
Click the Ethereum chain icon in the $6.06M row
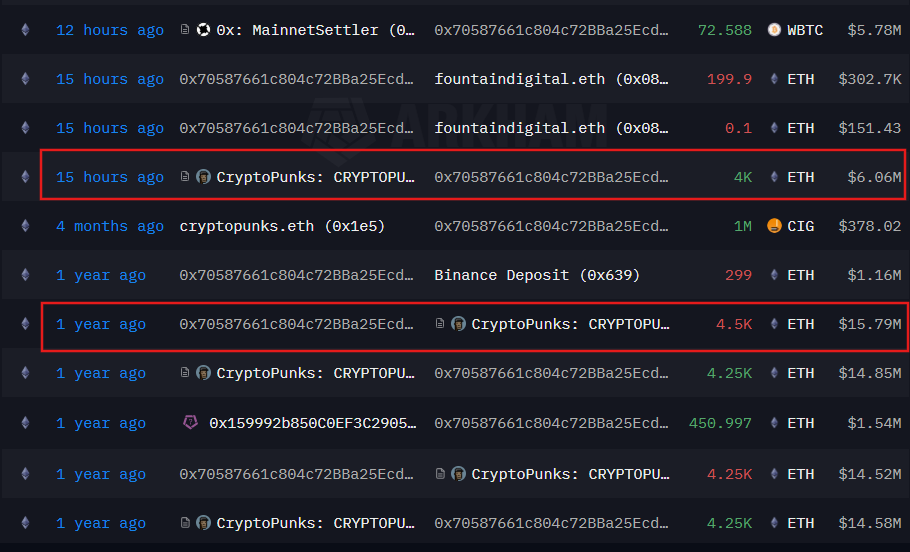pyautogui.click(x=26, y=177)
